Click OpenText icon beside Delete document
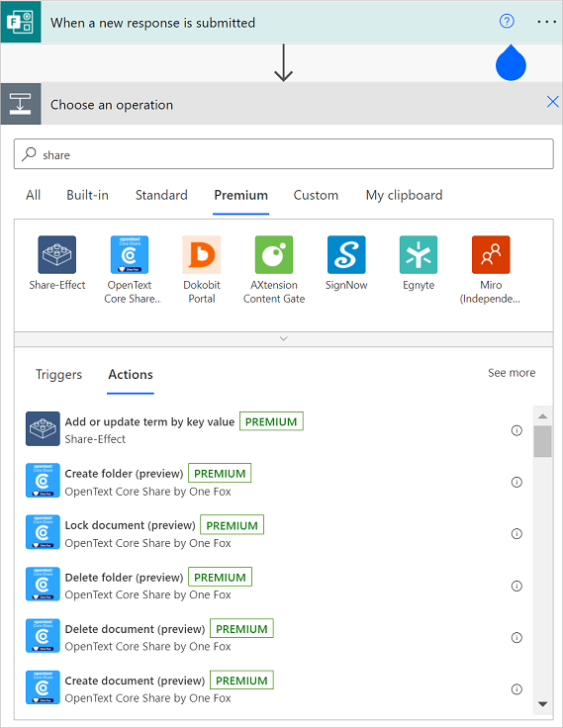 [x=43, y=636]
